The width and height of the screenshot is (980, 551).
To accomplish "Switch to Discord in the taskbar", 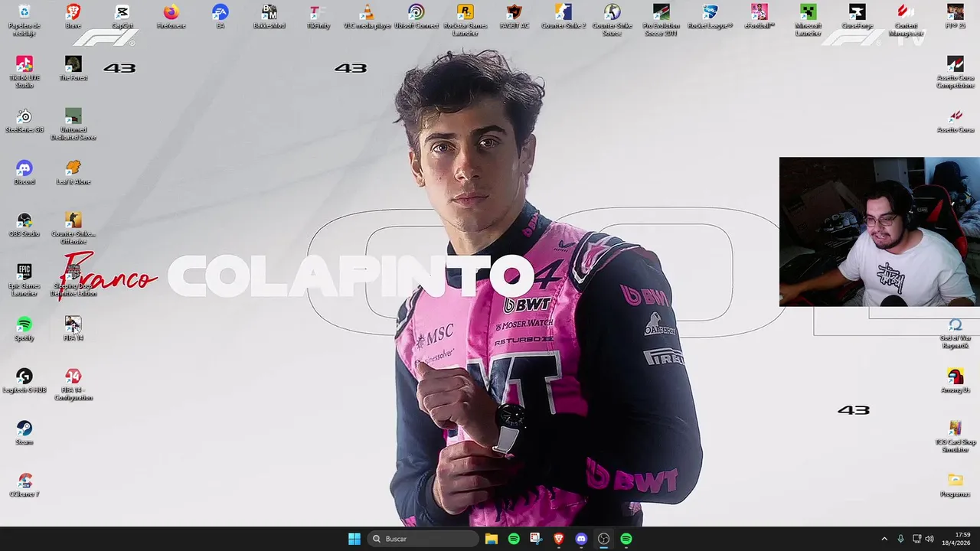I will [x=581, y=539].
